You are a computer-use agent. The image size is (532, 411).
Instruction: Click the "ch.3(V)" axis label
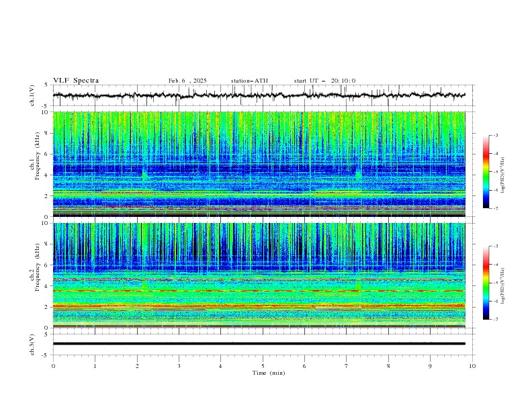click(x=32, y=345)
